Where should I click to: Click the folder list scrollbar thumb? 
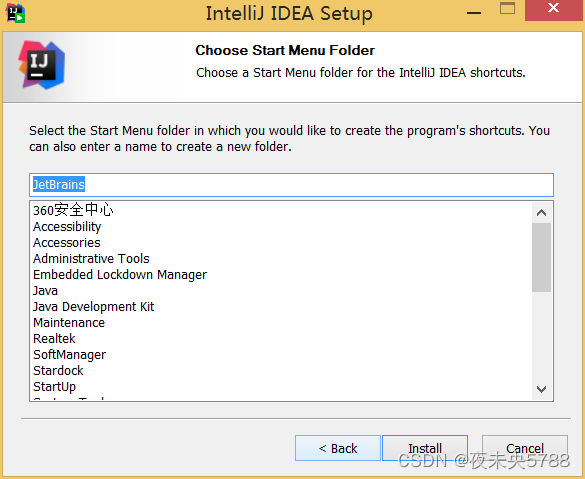pyautogui.click(x=541, y=257)
